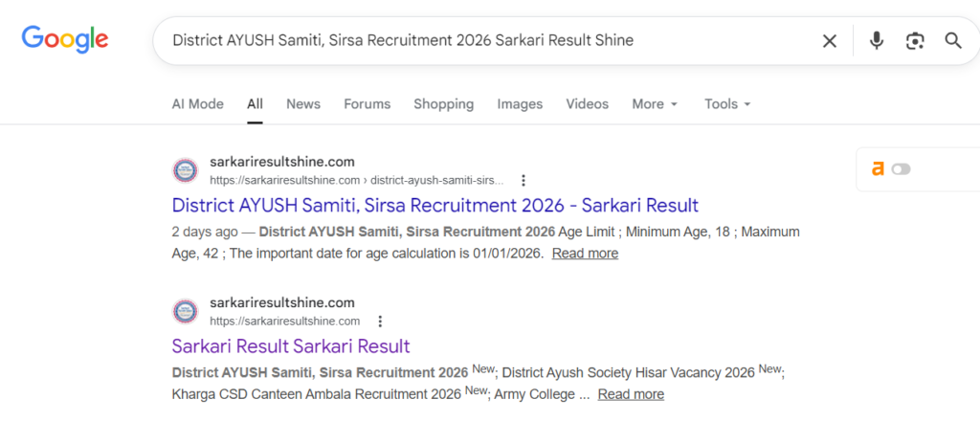Open three-dot menu for first result

pos(523,180)
